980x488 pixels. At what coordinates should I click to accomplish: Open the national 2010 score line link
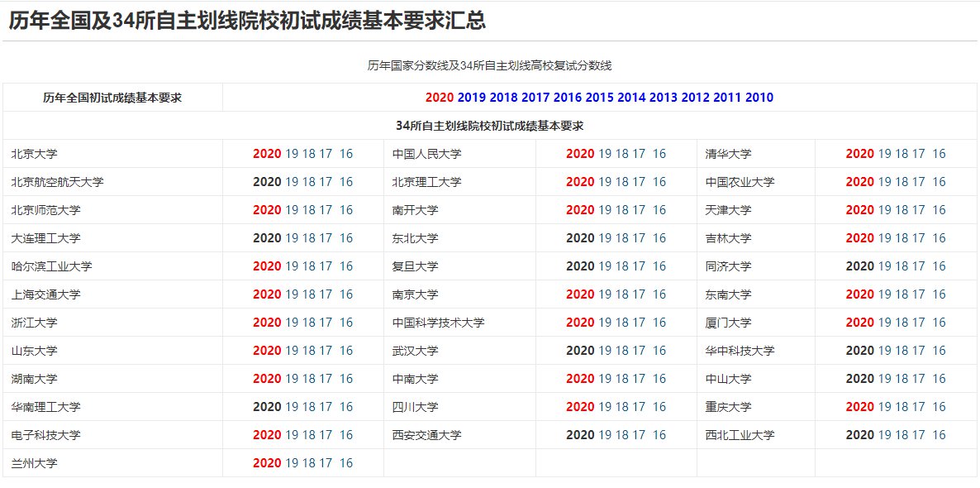tap(759, 98)
